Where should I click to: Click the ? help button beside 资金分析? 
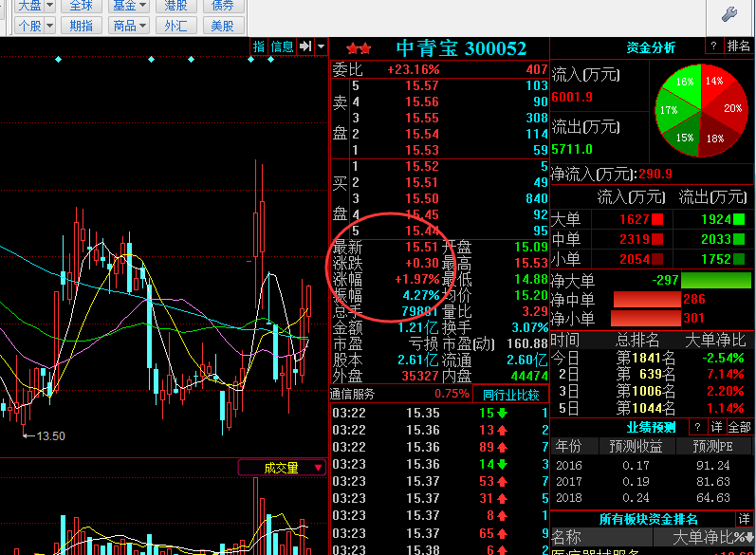pos(713,46)
